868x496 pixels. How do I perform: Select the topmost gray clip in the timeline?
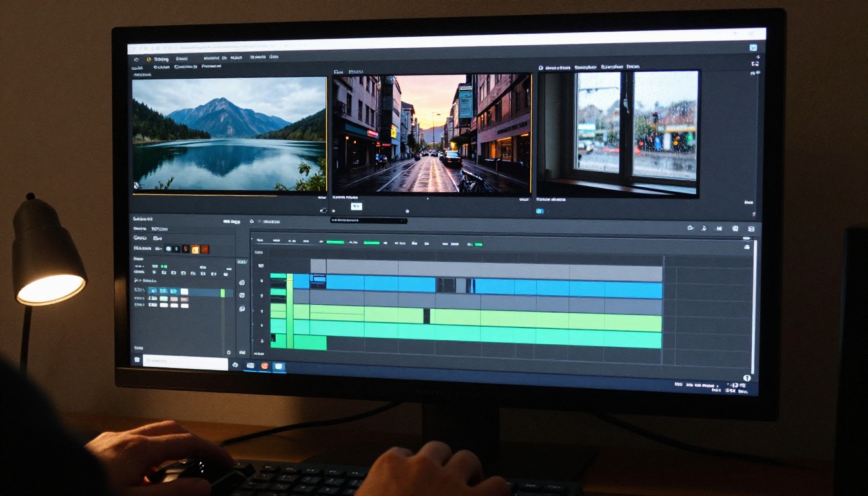486,269
